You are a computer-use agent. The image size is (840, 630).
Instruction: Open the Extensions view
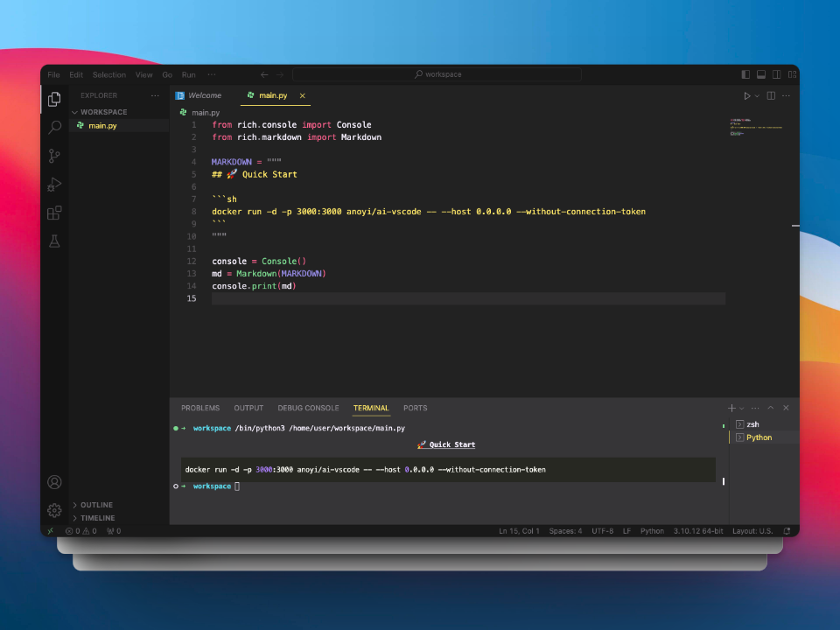(x=54, y=213)
